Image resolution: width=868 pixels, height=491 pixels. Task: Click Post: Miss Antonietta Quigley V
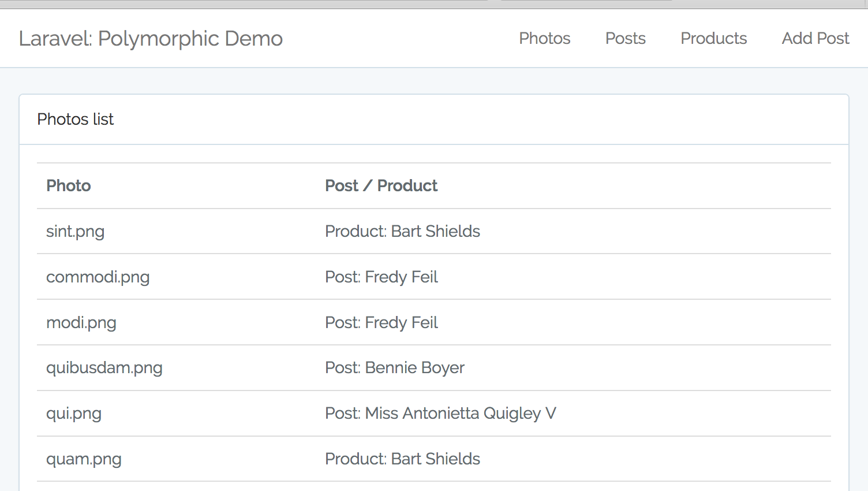(x=440, y=413)
